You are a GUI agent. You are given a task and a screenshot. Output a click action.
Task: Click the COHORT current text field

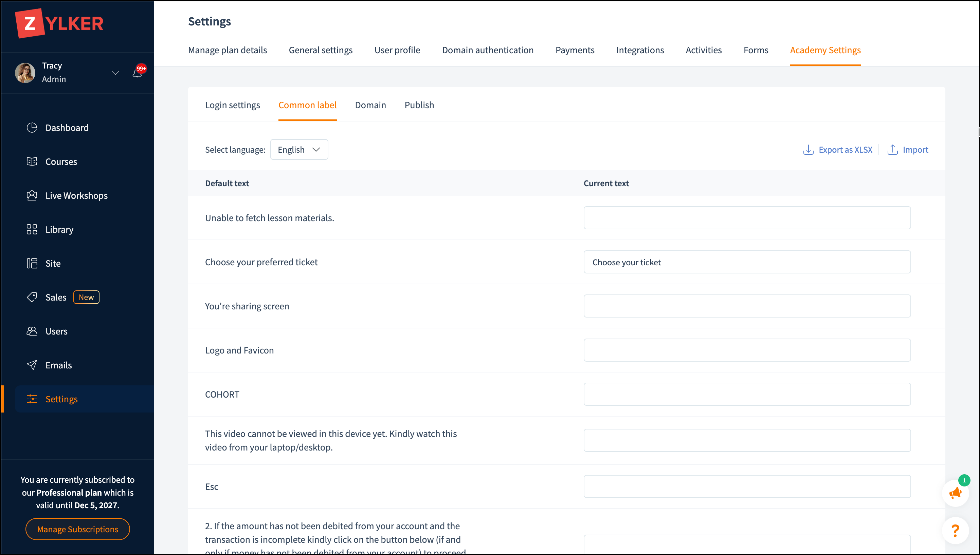(x=746, y=394)
